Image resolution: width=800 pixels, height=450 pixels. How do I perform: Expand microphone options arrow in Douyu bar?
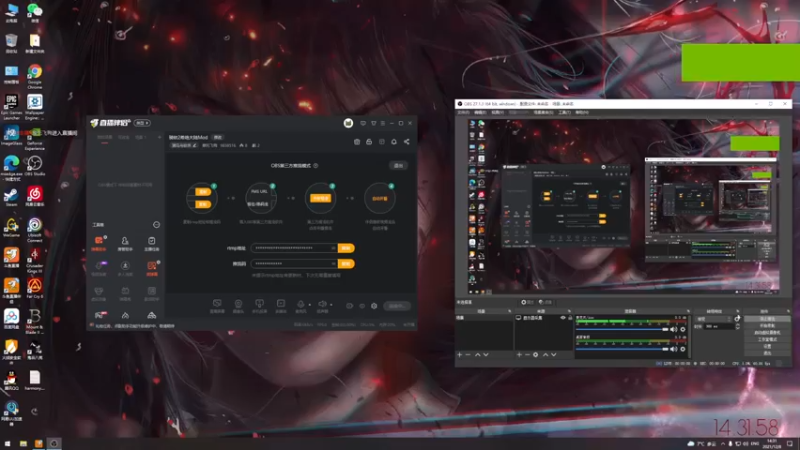(309, 305)
